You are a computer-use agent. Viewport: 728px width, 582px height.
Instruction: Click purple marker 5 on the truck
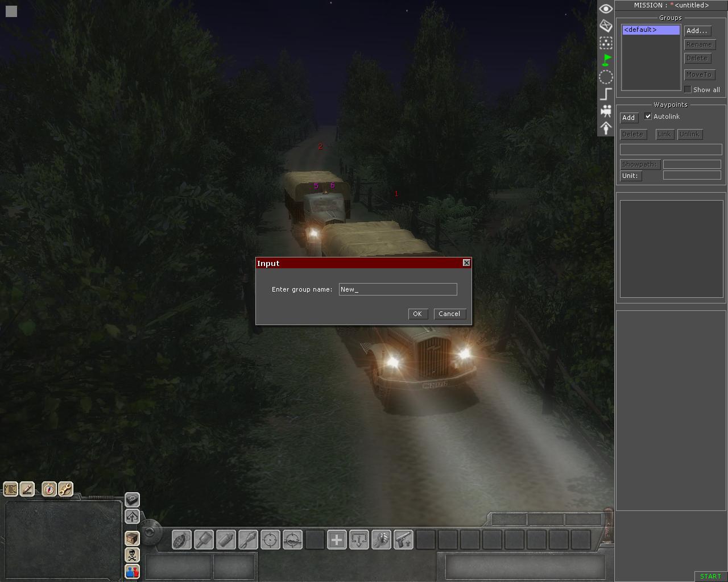pyautogui.click(x=316, y=186)
